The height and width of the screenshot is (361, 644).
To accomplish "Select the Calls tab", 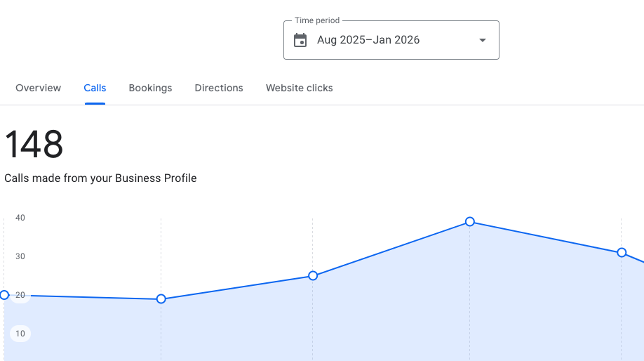I will coord(95,88).
